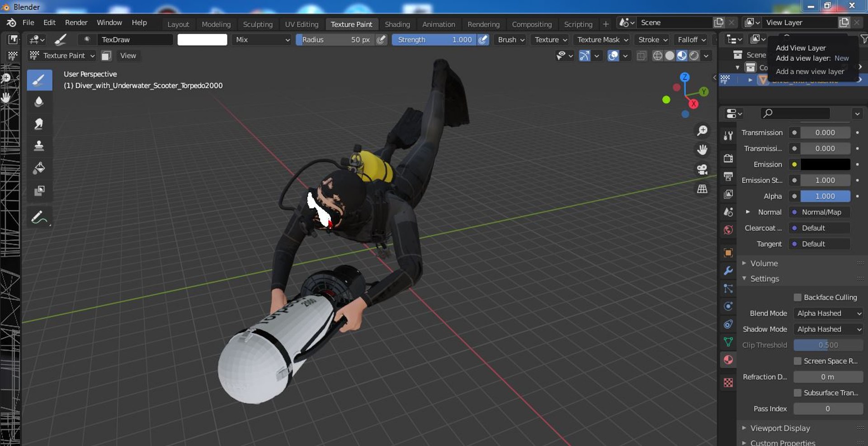Toggle paint mask button in header
Viewport: 868px width, 446px height.
tap(106, 56)
